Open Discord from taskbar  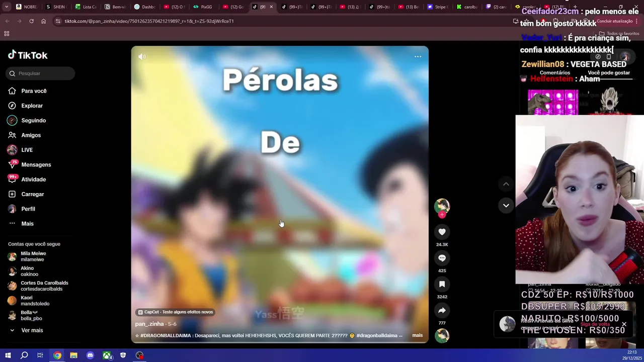(90, 355)
